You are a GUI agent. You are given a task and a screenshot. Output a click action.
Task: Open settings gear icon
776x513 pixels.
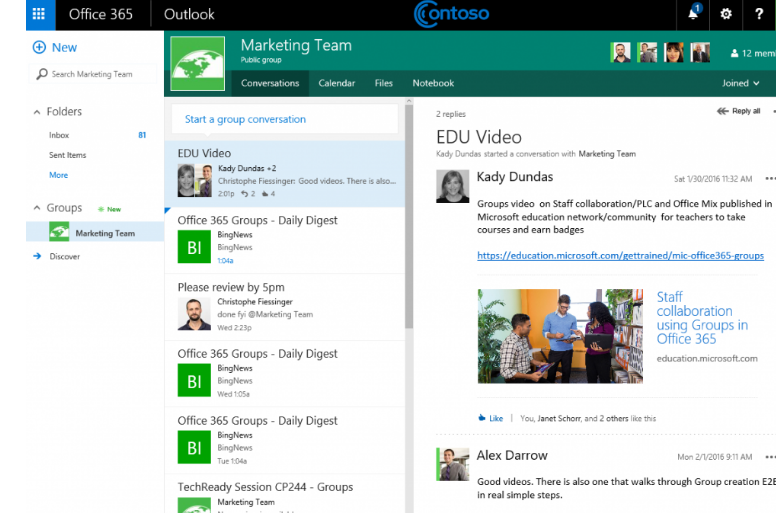click(x=726, y=14)
